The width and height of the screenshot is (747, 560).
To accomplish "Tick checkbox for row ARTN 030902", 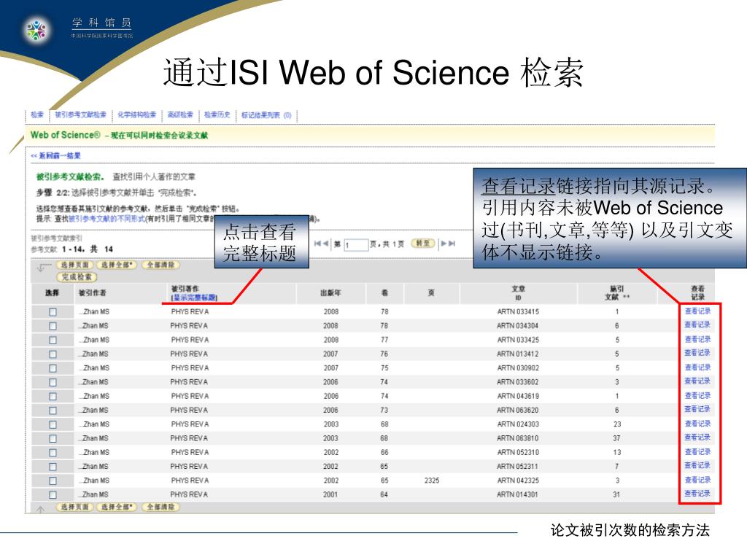I will pyautogui.click(x=53, y=368).
